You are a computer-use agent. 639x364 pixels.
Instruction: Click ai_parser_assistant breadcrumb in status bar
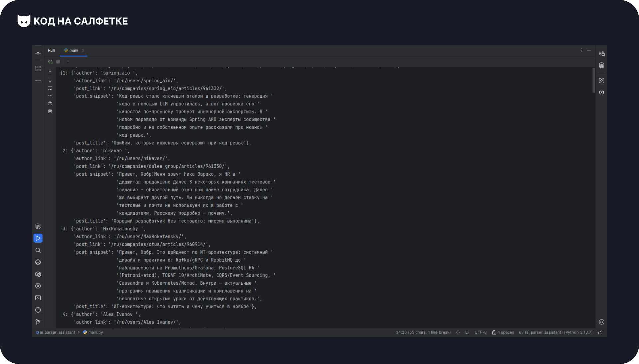pos(57,332)
